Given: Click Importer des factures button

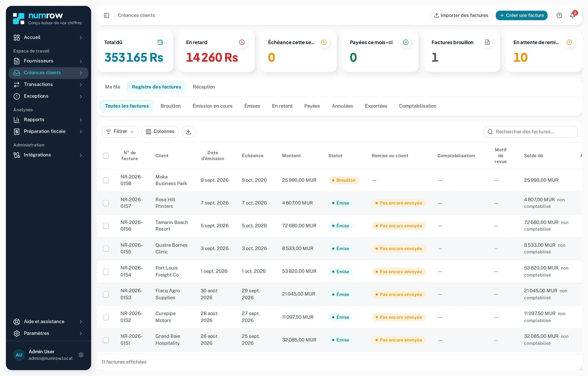Looking at the screenshot, I should pos(461,15).
